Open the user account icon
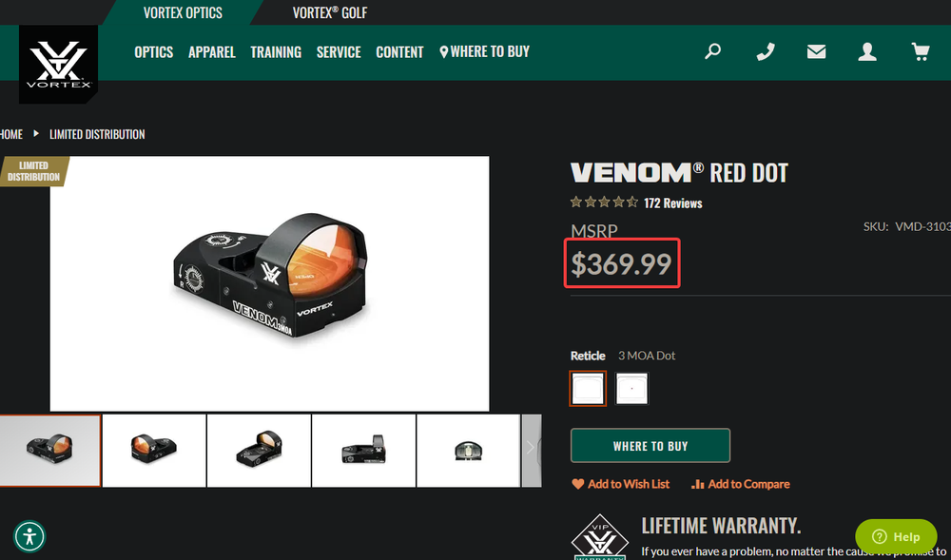This screenshot has width=951, height=560. click(x=867, y=51)
